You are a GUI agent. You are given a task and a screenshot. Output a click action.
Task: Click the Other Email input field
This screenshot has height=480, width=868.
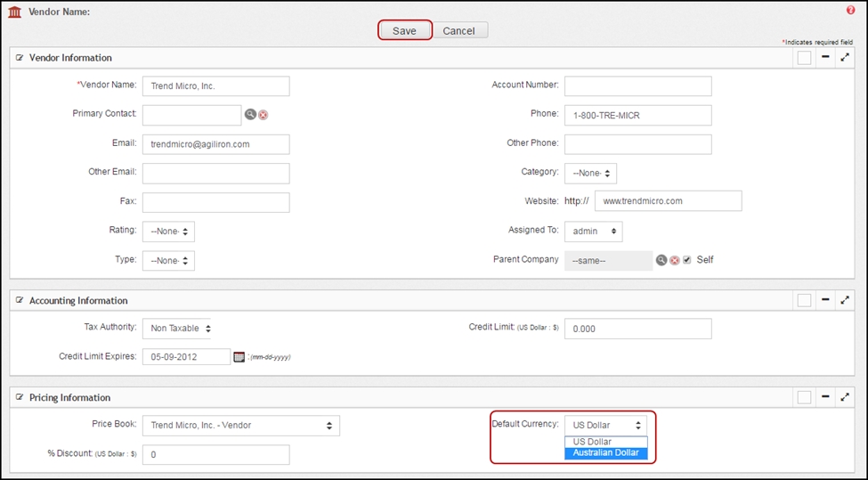[216, 174]
